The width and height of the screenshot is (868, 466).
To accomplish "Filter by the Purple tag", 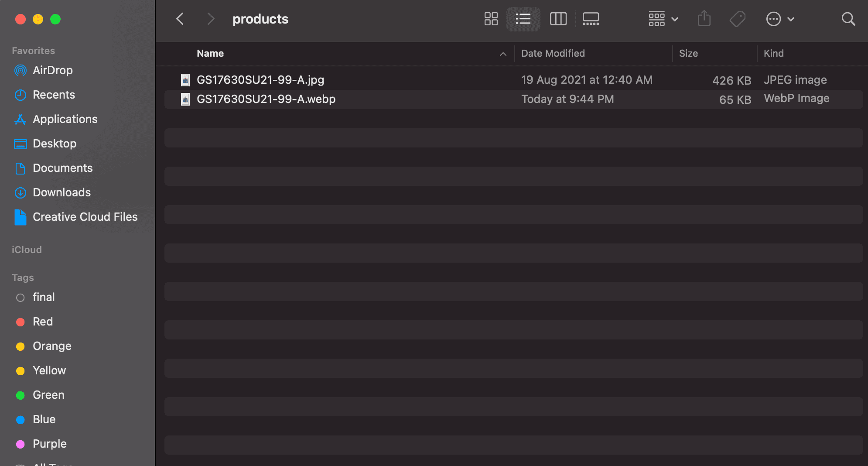I will tap(49, 444).
